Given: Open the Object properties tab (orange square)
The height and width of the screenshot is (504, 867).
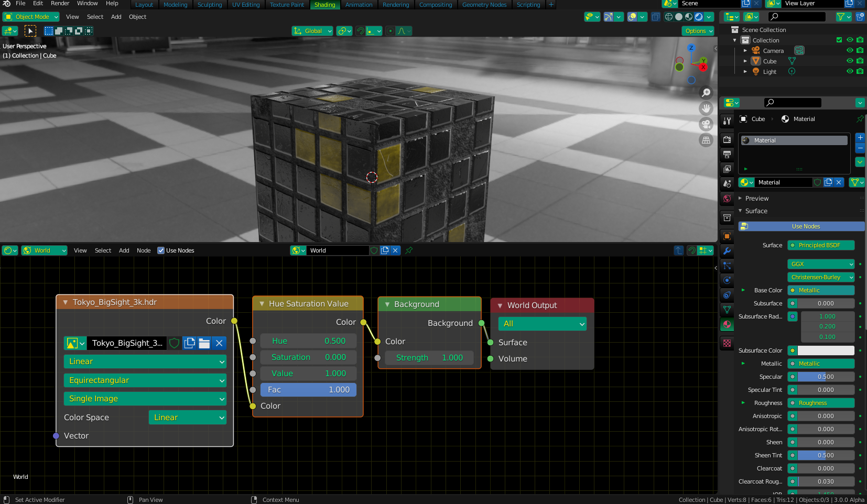Looking at the screenshot, I should 727,236.
